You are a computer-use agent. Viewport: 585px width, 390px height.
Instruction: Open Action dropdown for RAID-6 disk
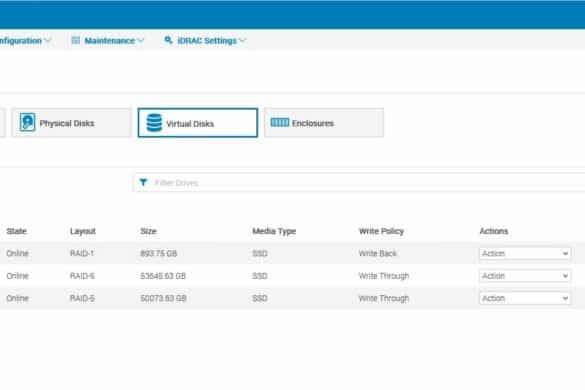coord(525,276)
